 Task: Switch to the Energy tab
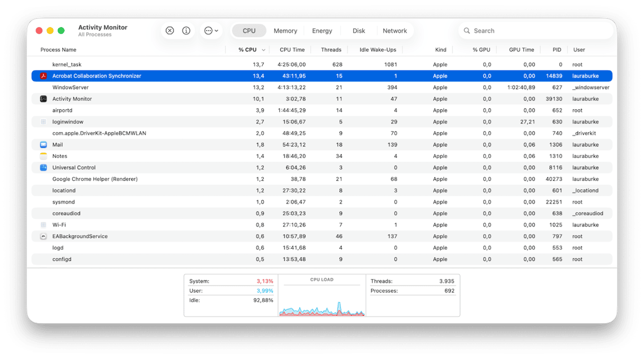[322, 31]
